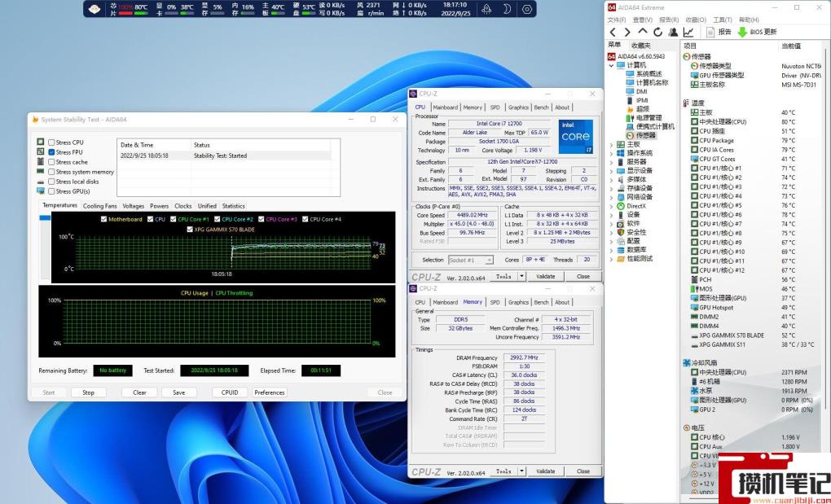The height and width of the screenshot is (504, 831).
Task: Switch to the Cooling Fans tab
Action: point(99,206)
